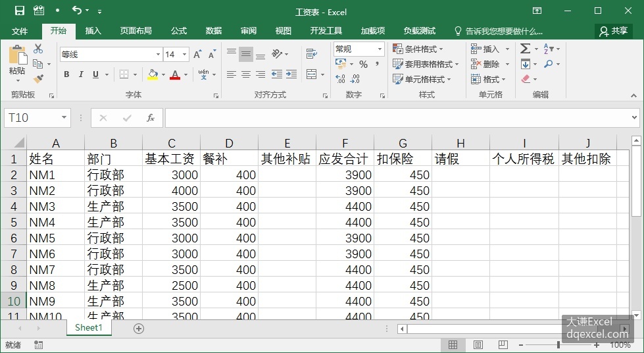Increase font size with large A
This screenshot has width=644, height=353.
tap(197, 54)
